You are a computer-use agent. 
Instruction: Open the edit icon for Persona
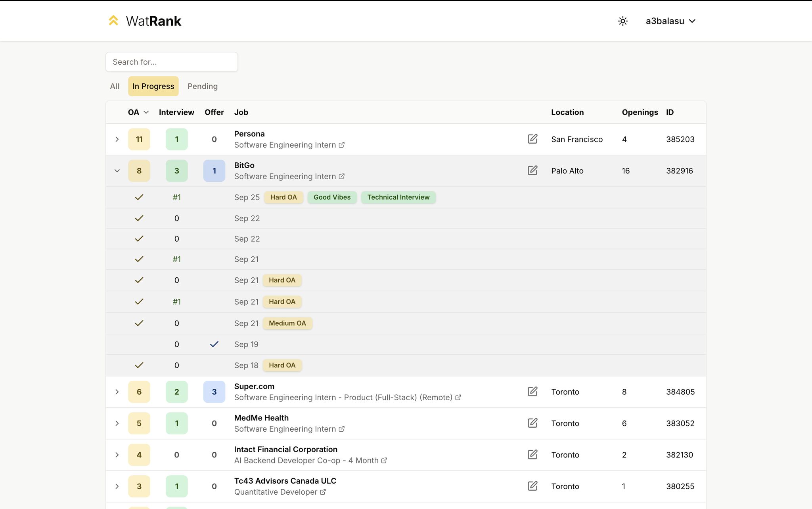[532, 139]
